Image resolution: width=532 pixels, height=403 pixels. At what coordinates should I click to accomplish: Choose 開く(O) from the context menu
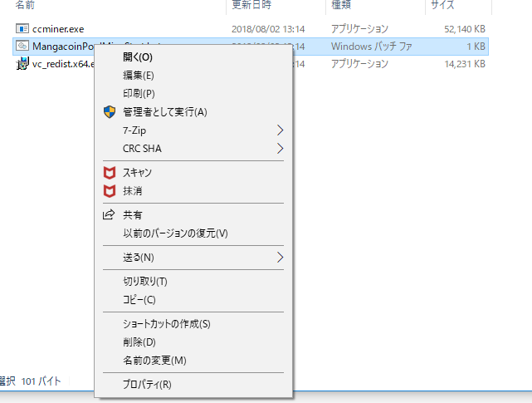137,57
